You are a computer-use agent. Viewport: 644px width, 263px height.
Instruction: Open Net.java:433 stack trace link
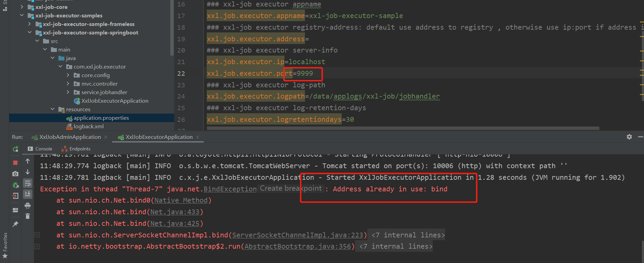[x=175, y=212]
